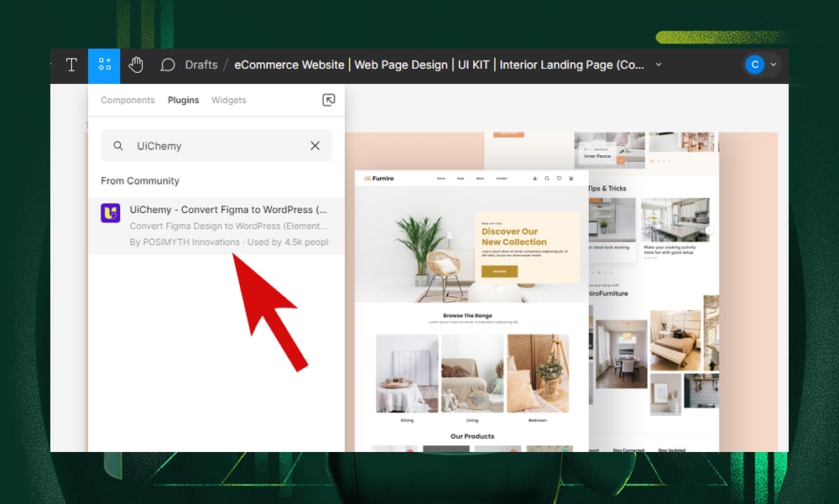
Task: Switch to the Components tab
Action: point(128,100)
